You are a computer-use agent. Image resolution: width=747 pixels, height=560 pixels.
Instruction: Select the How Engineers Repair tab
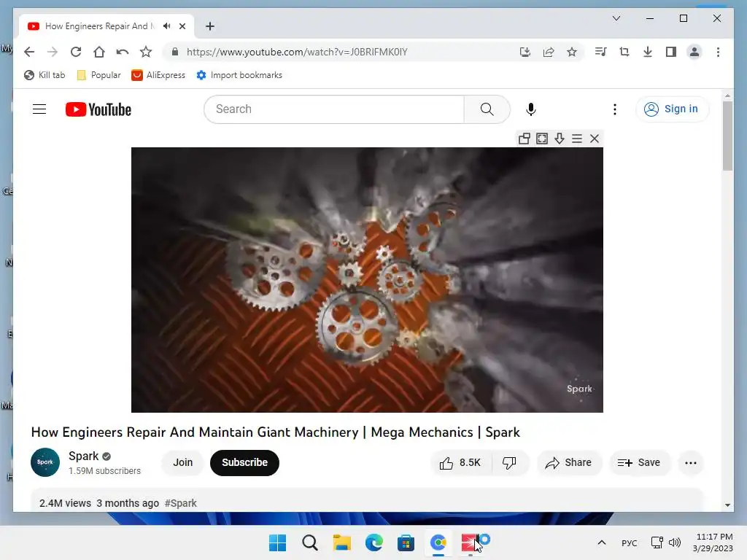pyautogui.click(x=99, y=26)
